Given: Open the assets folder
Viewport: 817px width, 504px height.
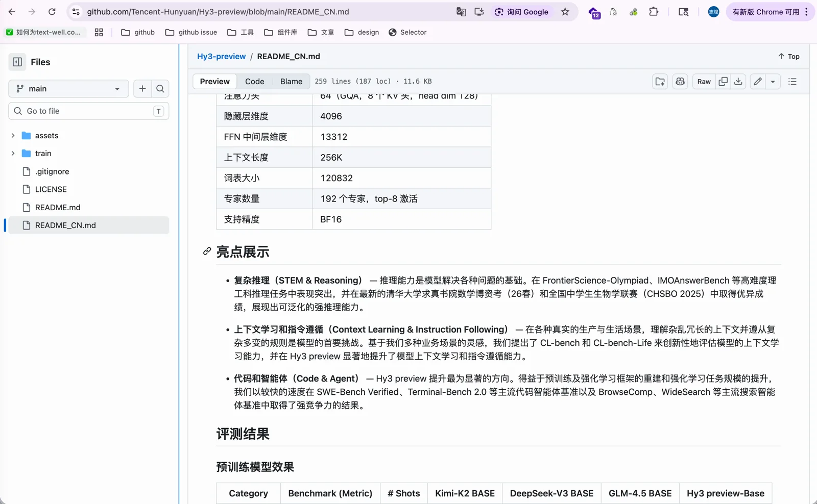Looking at the screenshot, I should click(x=46, y=136).
